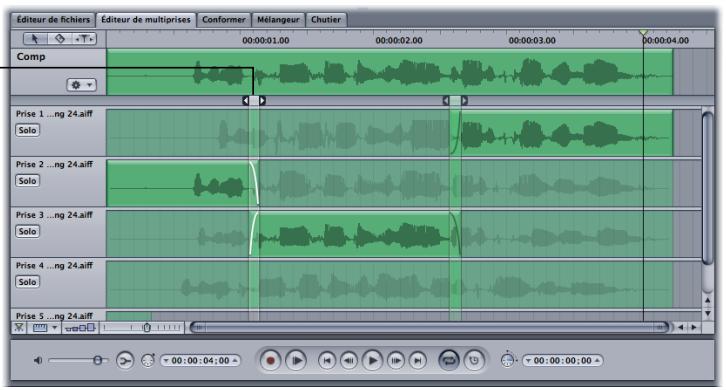Click play from beginning button

(296, 360)
